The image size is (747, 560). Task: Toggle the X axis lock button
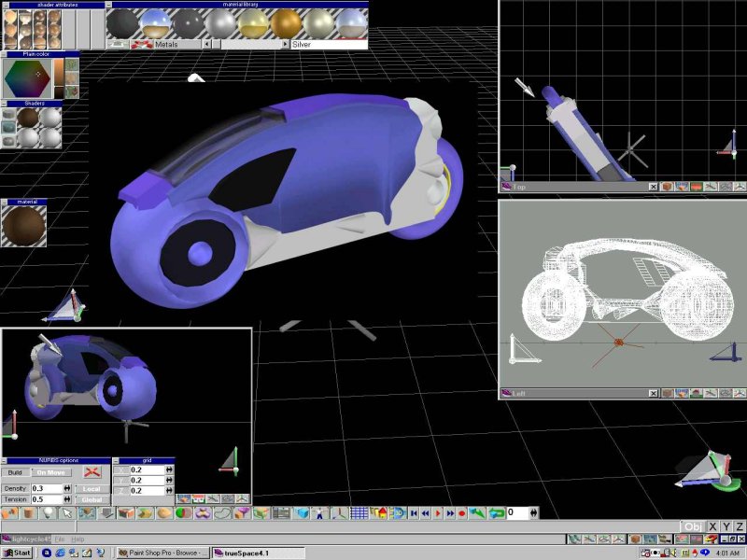coord(712,526)
